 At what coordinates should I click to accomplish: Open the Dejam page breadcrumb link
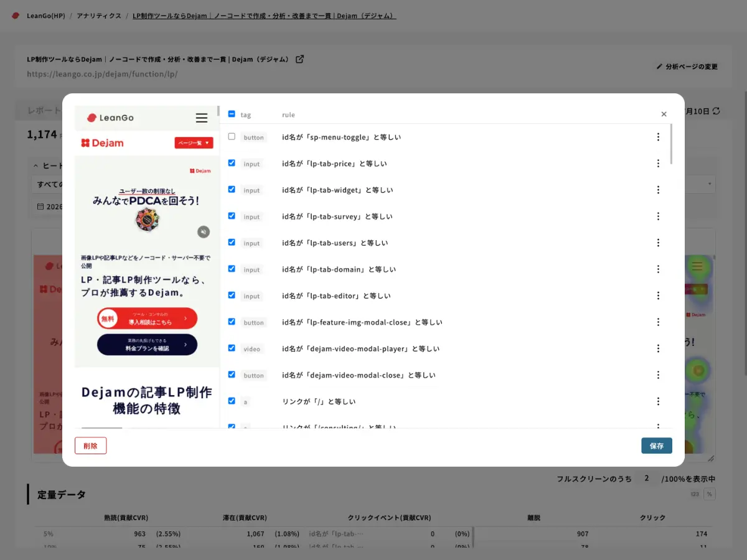(x=265, y=16)
